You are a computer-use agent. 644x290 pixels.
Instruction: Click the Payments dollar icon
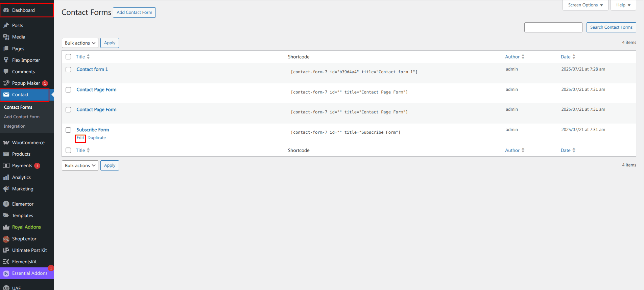(x=6, y=165)
